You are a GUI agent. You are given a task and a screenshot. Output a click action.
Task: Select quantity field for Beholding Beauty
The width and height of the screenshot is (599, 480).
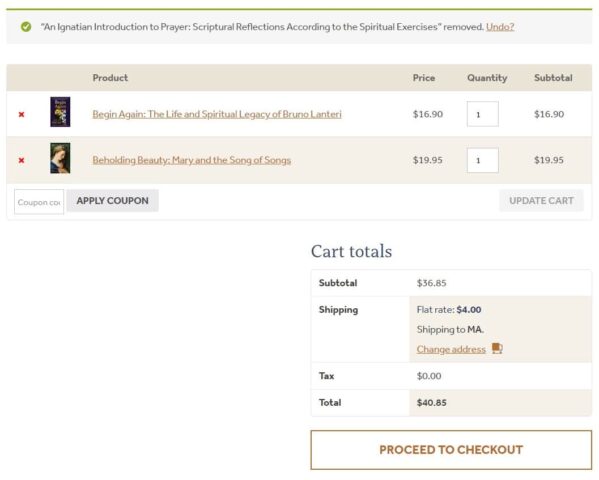[x=482, y=160]
